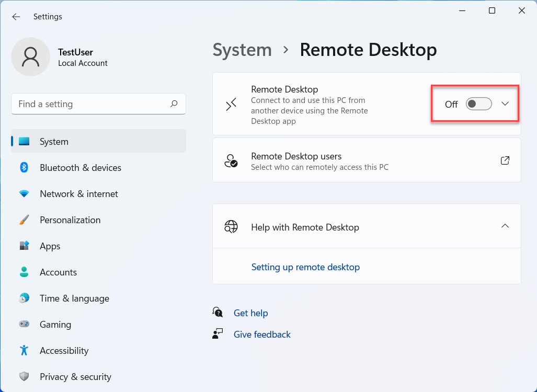537x392 pixels.
Task: Turn on the Remote Desktop toggle
Action: click(x=478, y=104)
